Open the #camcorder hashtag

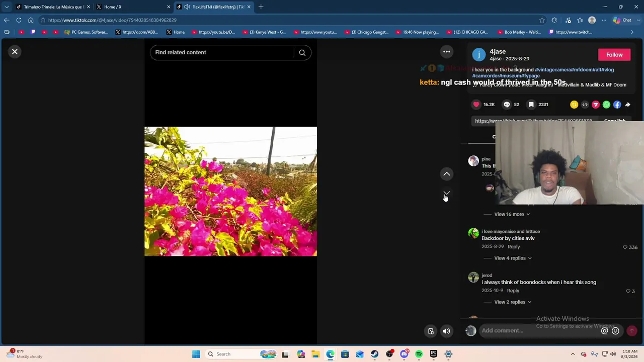pos(486,76)
